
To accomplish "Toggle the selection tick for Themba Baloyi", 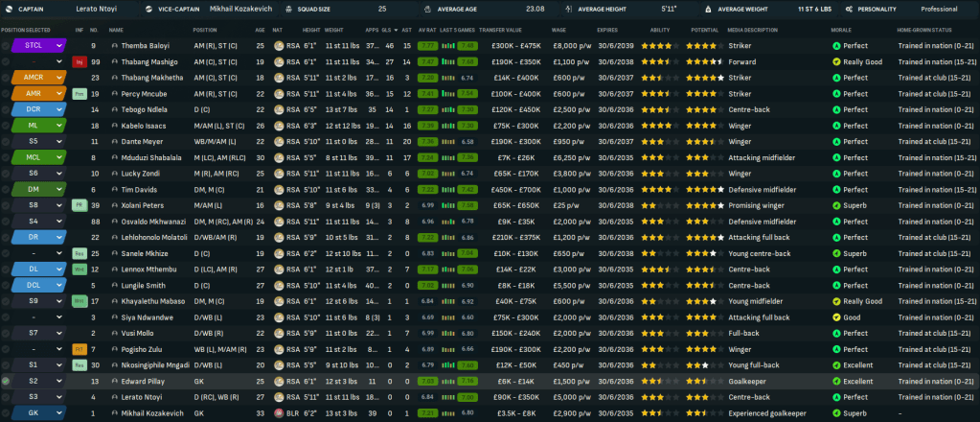I will (x=7, y=45).
